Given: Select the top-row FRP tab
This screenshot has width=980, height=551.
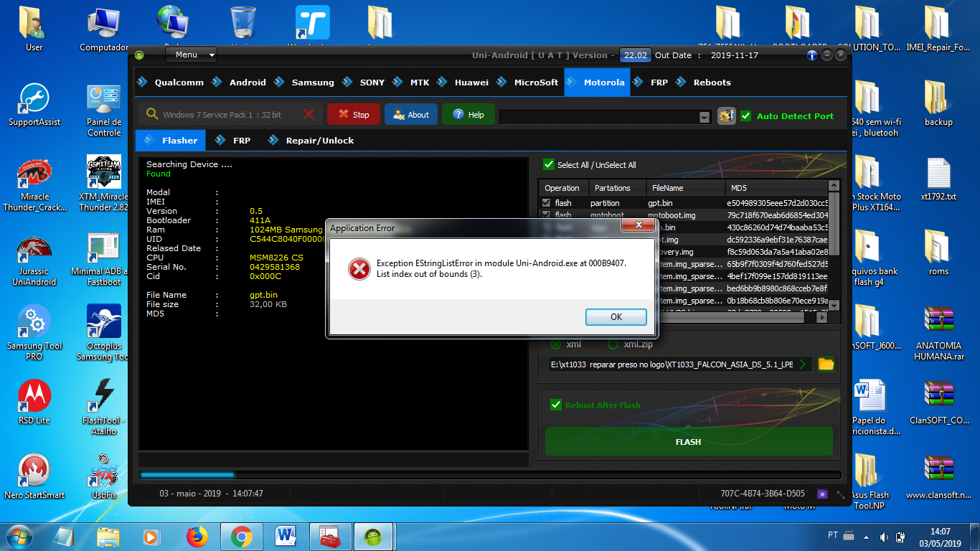Looking at the screenshot, I should [x=651, y=83].
